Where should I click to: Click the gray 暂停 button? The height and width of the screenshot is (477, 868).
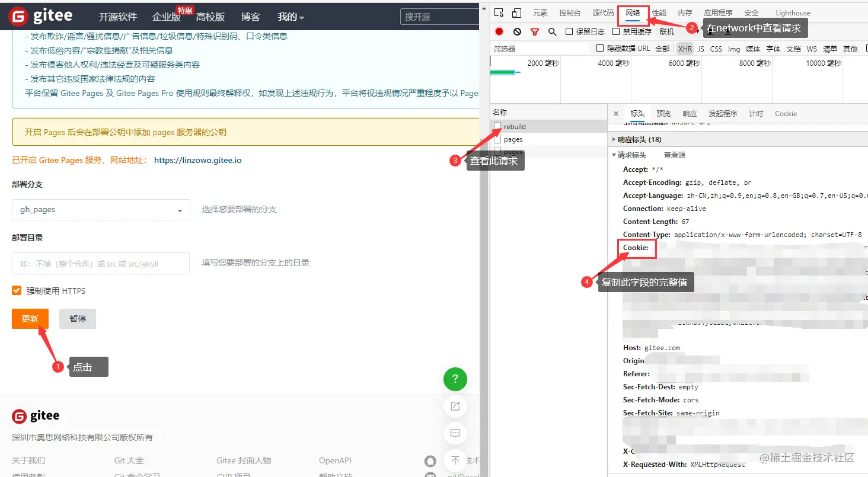[78, 319]
